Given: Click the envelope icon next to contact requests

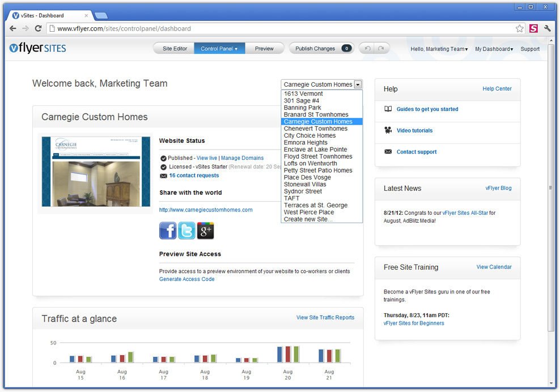Looking at the screenshot, I should [x=164, y=176].
